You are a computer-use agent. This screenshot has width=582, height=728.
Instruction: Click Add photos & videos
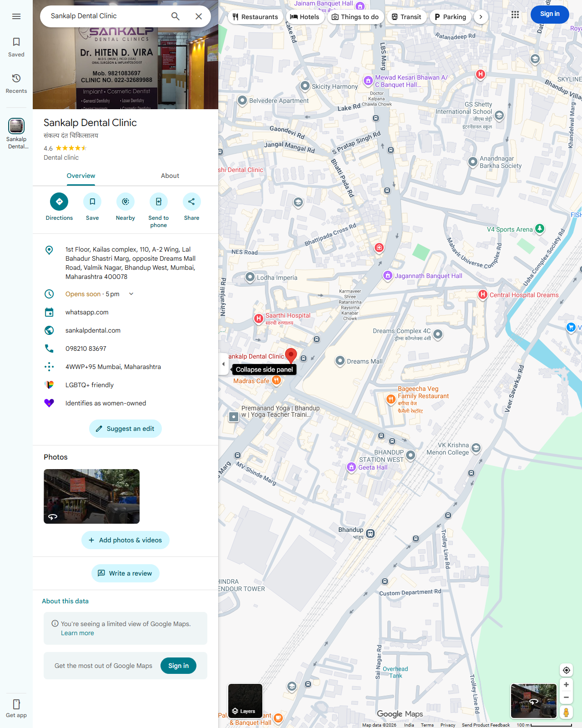click(125, 540)
